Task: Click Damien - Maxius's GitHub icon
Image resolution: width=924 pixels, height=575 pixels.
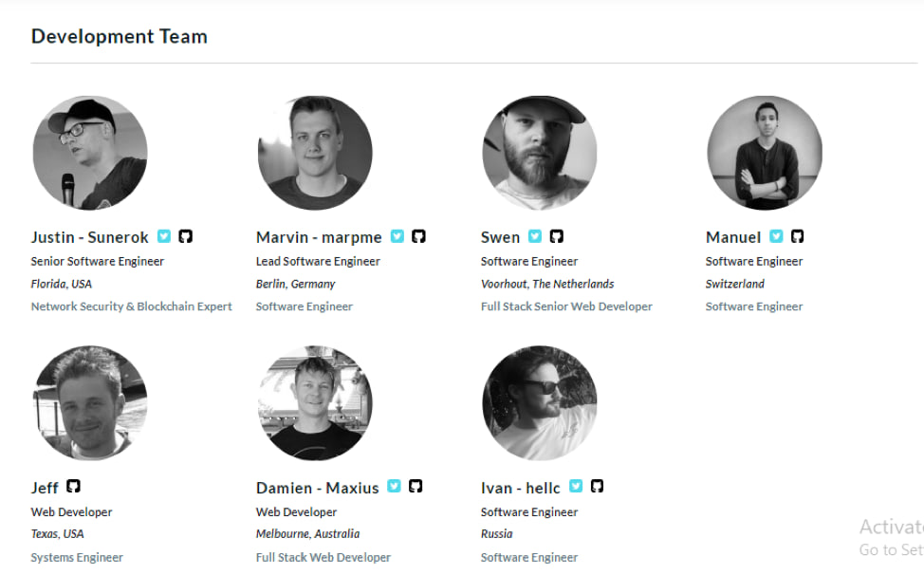Action: tap(416, 487)
